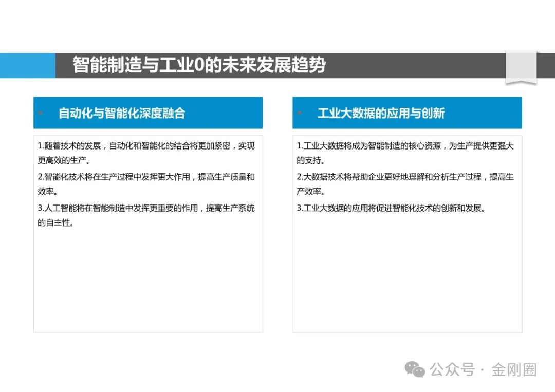The height and width of the screenshot is (392, 555).
Task: Click the point 3 text 人工智能将在智能制造中发挥更重要的作用
Action: point(146,215)
